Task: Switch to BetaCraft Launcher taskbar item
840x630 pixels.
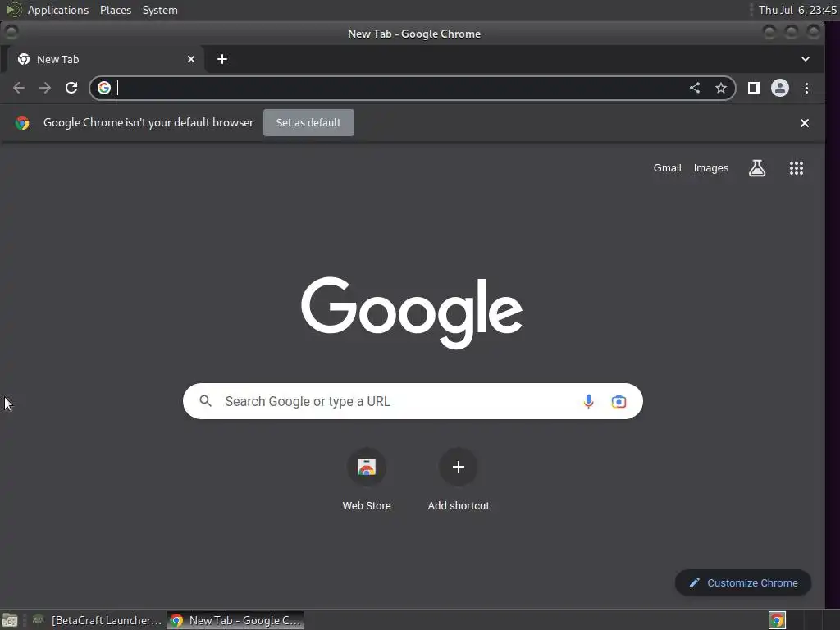Action: (97, 620)
